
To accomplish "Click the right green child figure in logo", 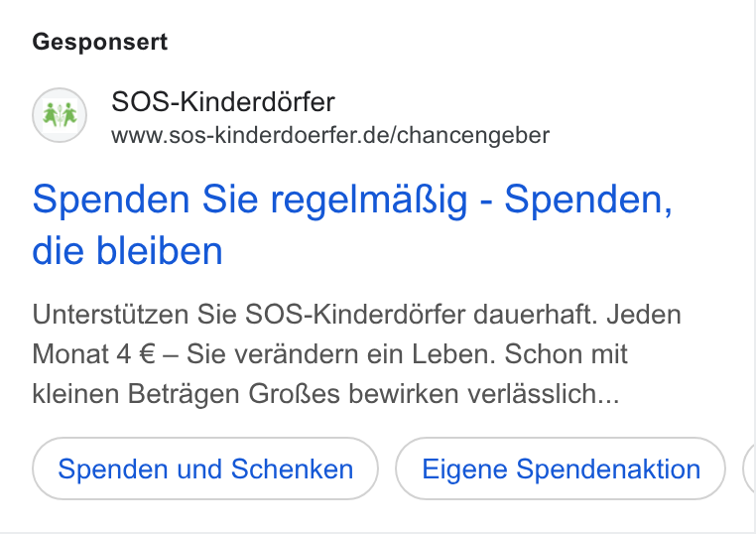I will click(x=69, y=113).
